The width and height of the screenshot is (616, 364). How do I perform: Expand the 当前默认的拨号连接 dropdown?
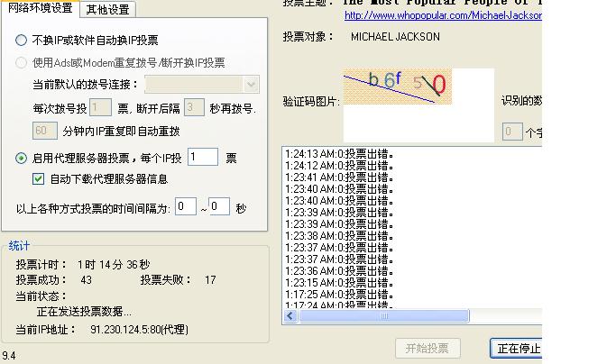[251, 85]
